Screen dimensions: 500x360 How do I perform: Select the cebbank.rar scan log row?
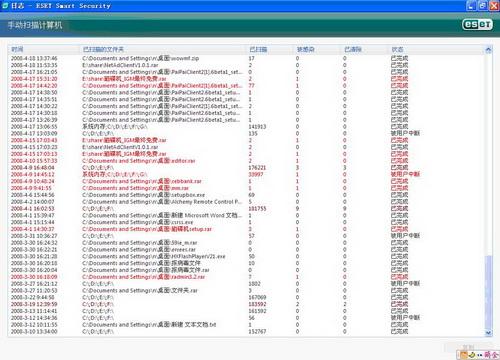pyautogui.click(x=246, y=181)
